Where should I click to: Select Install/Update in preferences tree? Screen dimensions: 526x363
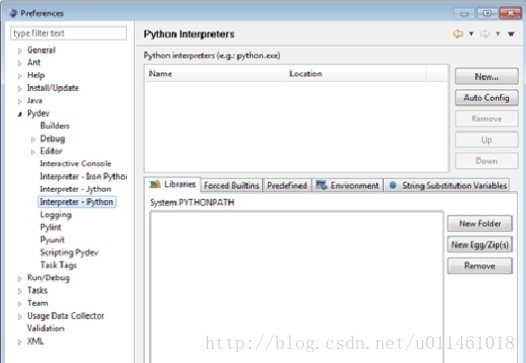[53, 88]
